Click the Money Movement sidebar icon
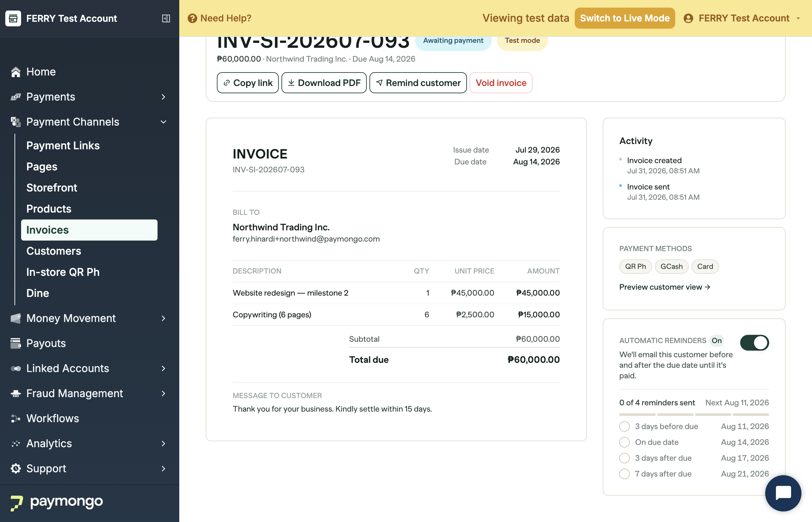 (x=15, y=318)
